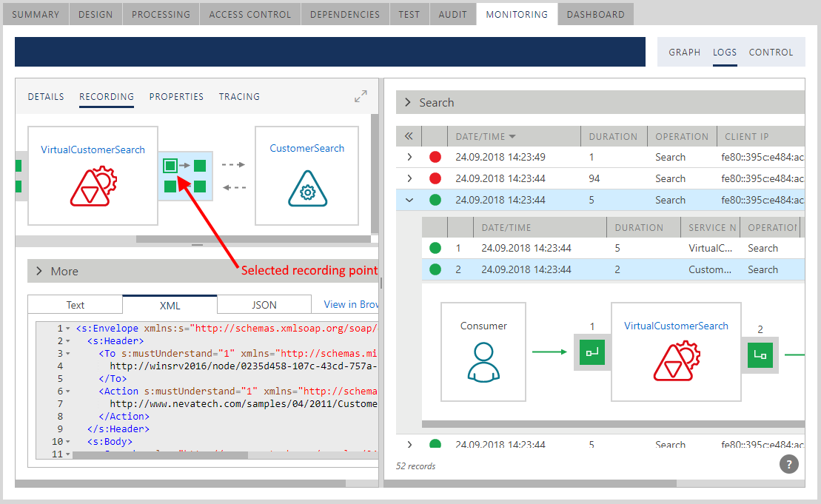Click the expand panel diagonal arrows icon
This screenshot has height=504, width=821.
[x=361, y=96]
